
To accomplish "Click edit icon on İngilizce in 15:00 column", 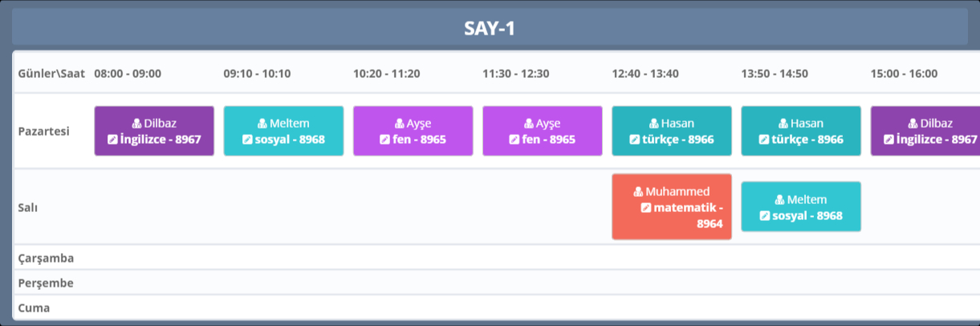I will (x=889, y=140).
